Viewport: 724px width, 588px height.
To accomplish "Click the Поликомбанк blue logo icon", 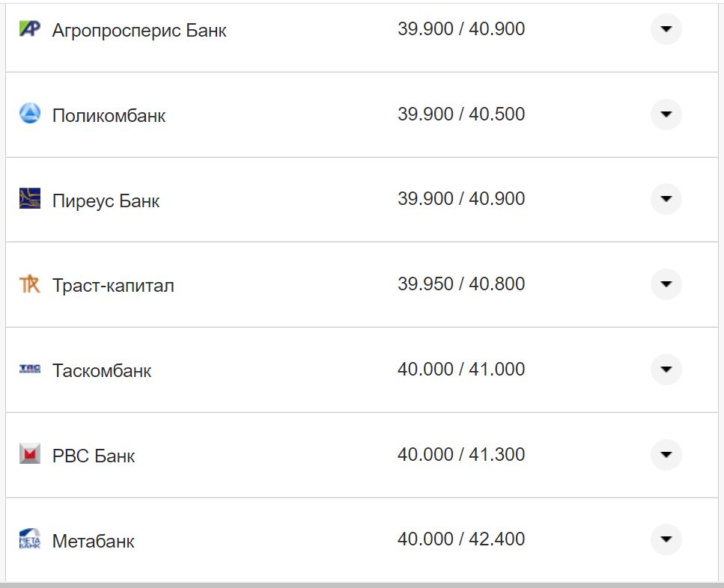I will pos(29,114).
